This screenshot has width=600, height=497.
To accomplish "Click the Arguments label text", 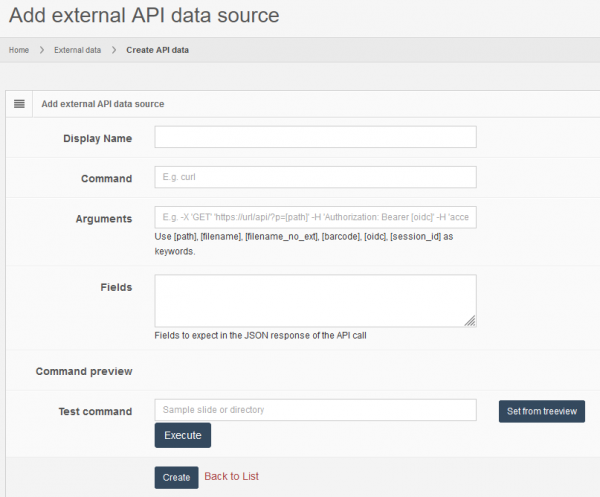I will (103, 218).
